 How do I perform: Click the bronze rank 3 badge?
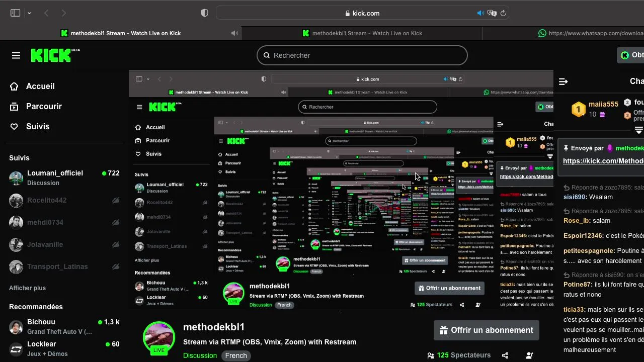[627, 116]
